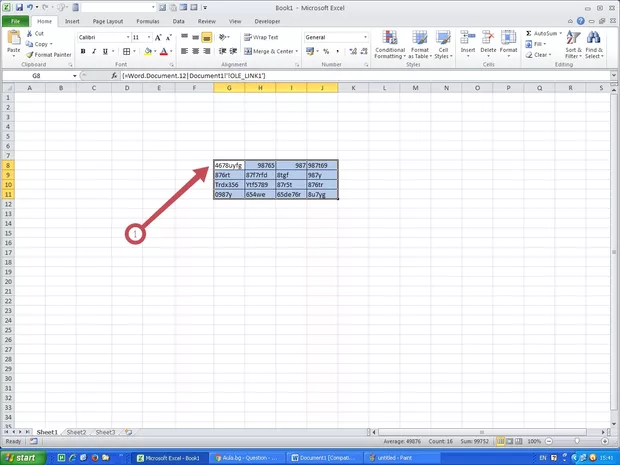Click the Format Painter tool

[50, 55]
